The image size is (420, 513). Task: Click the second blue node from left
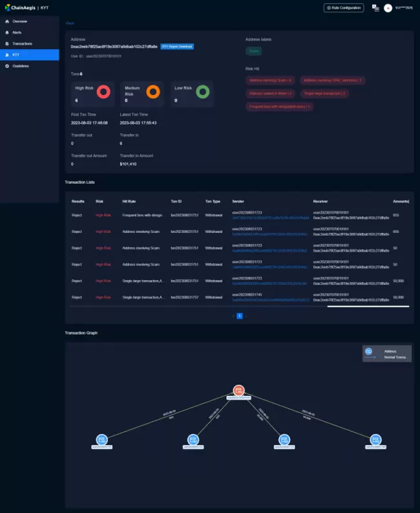192,439
